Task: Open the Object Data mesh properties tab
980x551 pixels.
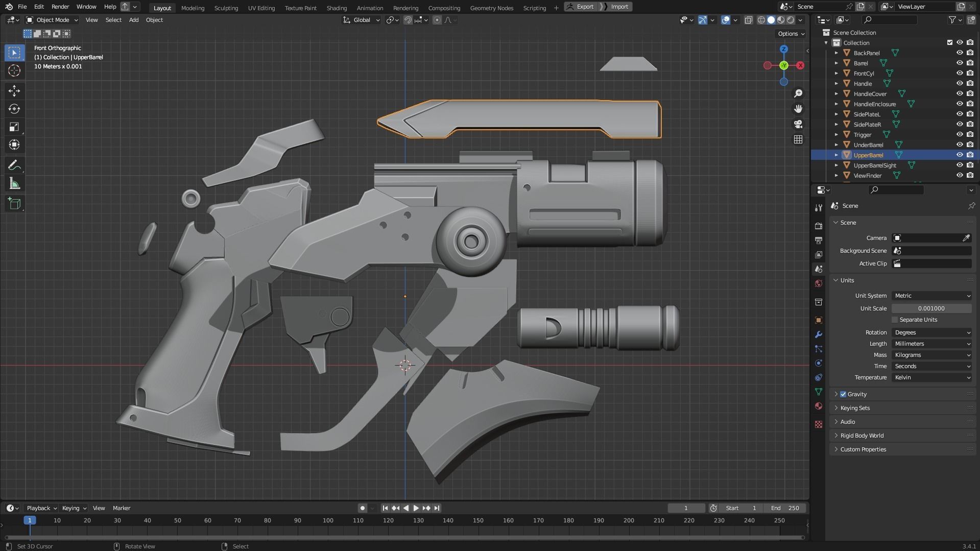Action: [x=819, y=392]
